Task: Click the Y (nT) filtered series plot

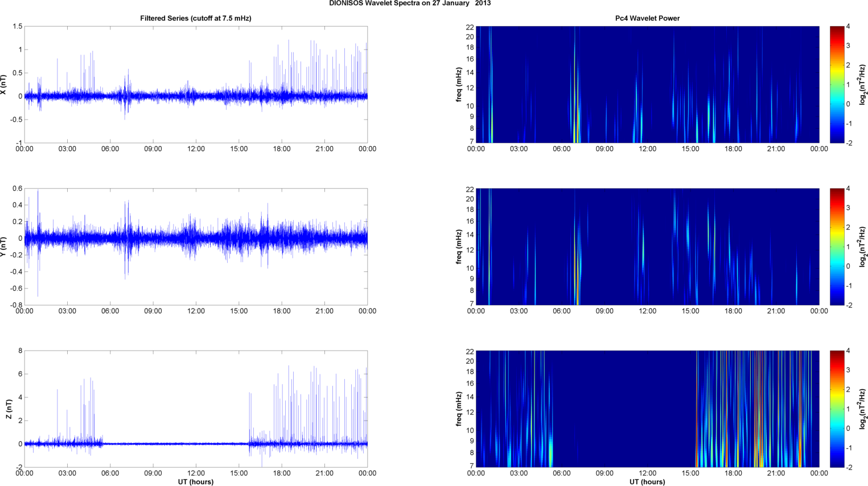Action: [x=196, y=247]
